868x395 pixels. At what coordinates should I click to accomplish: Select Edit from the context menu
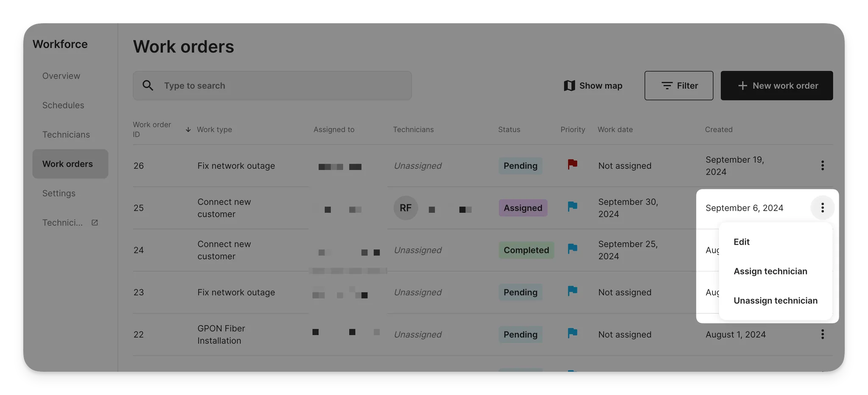point(741,242)
